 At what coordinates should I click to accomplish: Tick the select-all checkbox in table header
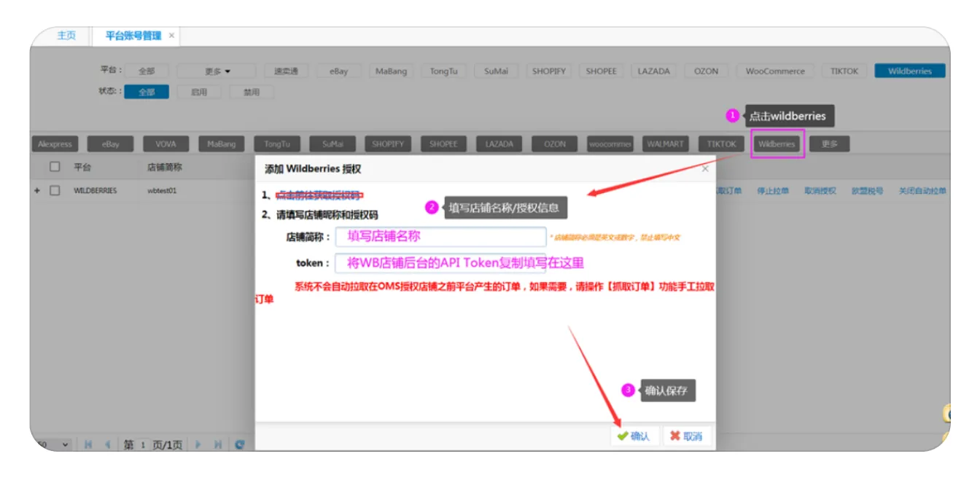pos(55,167)
